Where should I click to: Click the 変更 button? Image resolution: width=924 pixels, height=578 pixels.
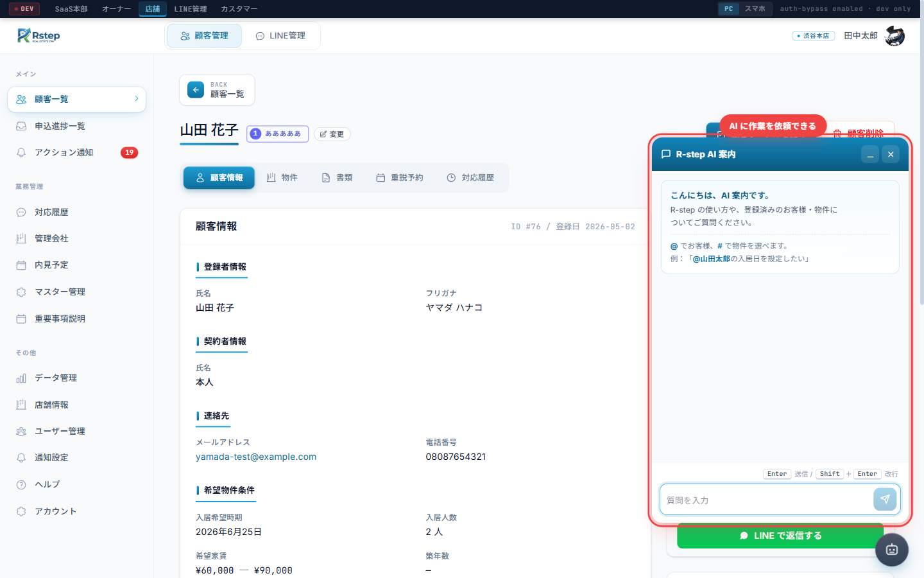[x=332, y=134]
